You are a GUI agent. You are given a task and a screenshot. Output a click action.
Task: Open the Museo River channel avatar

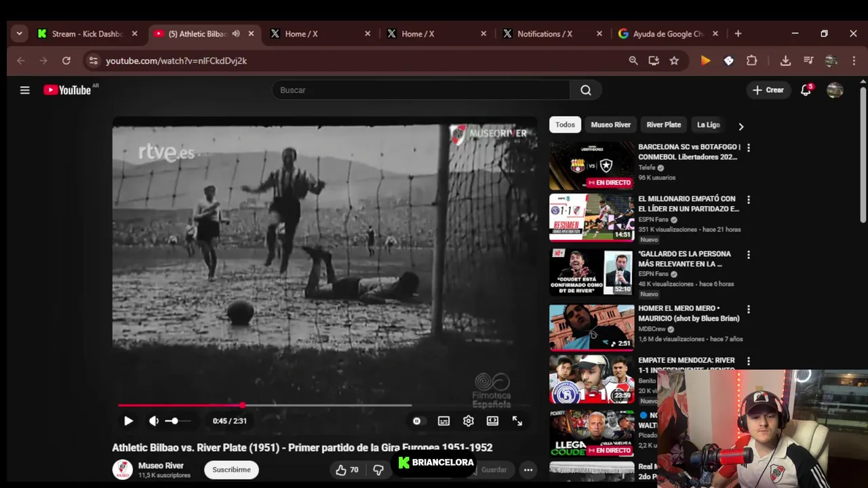tap(123, 470)
